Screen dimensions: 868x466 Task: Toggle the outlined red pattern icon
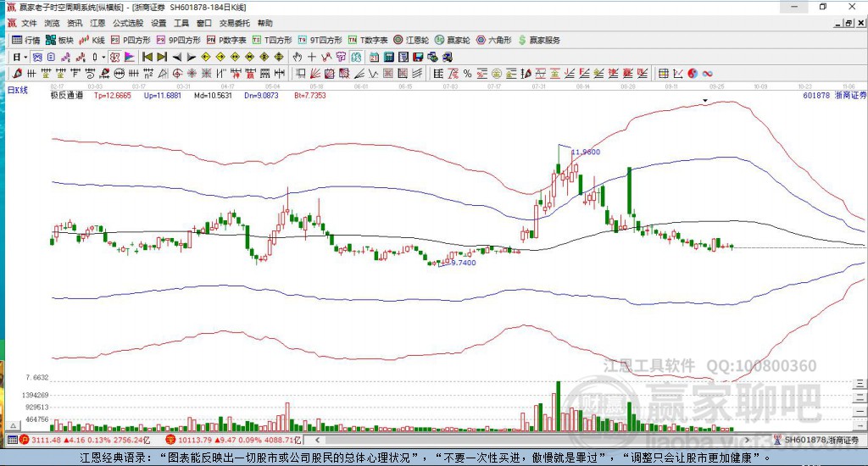(x=114, y=57)
